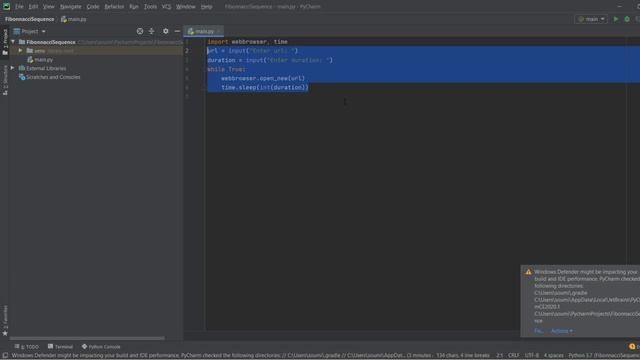This screenshot has width=640, height=360.
Task: Toggle the Structure side tool window button
Action: [5, 80]
